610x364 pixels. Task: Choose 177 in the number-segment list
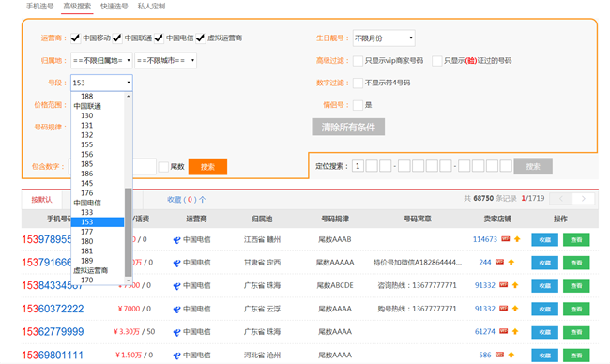(x=98, y=232)
